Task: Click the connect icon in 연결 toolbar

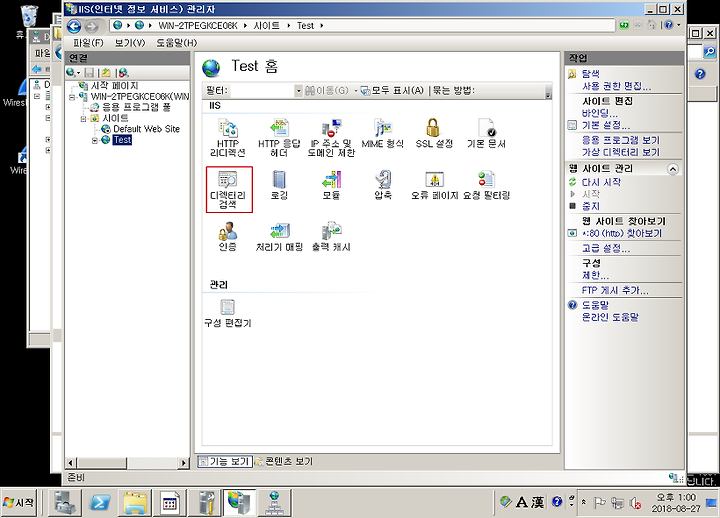Action: click(72, 72)
